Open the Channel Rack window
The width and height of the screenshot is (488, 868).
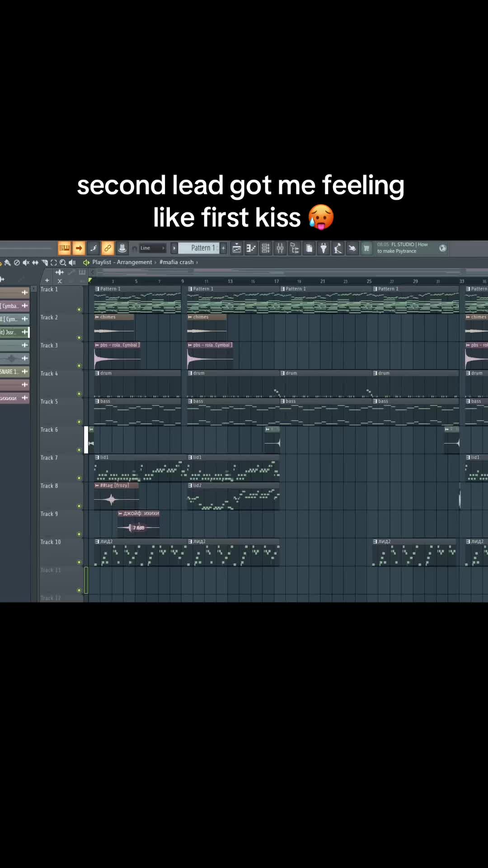click(266, 248)
